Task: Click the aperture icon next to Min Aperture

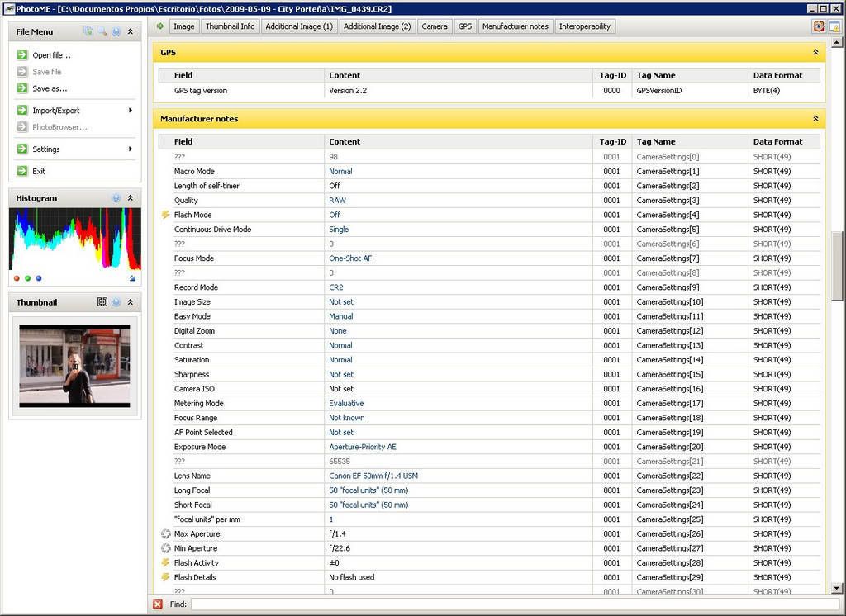Action: coord(165,548)
